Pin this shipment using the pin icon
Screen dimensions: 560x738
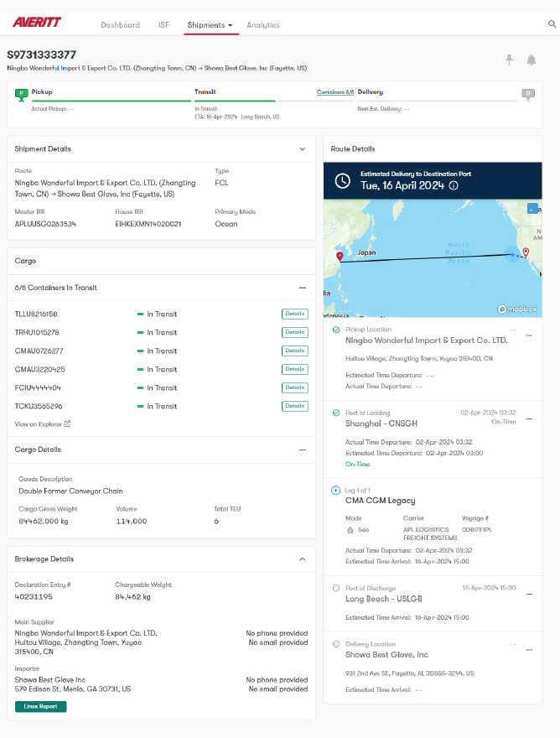tap(509, 60)
